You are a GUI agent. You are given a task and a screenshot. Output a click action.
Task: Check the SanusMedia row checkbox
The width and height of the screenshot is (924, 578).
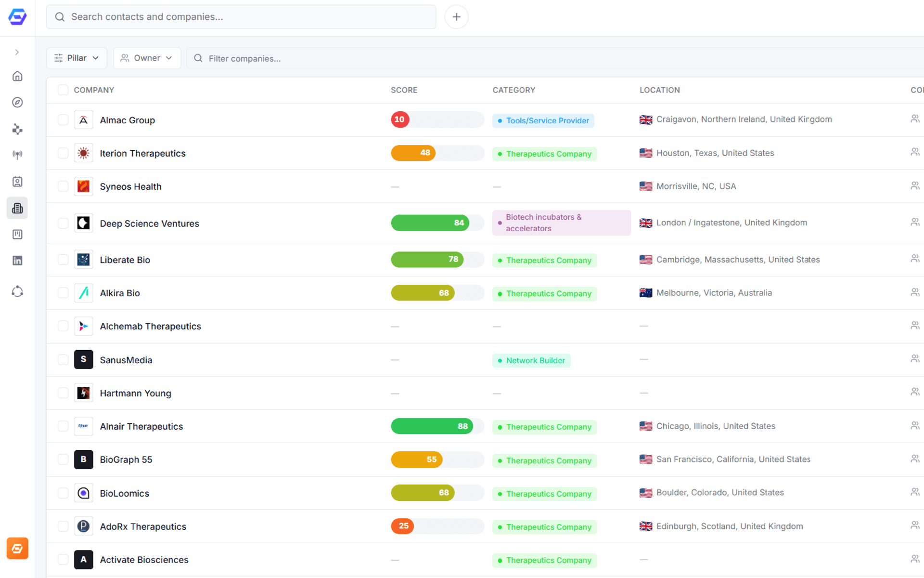[x=63, y=360]
